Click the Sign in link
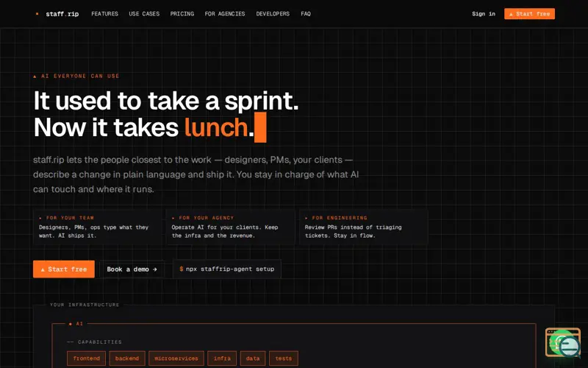This screenshot has width=588, height=368. click(484, 14)
